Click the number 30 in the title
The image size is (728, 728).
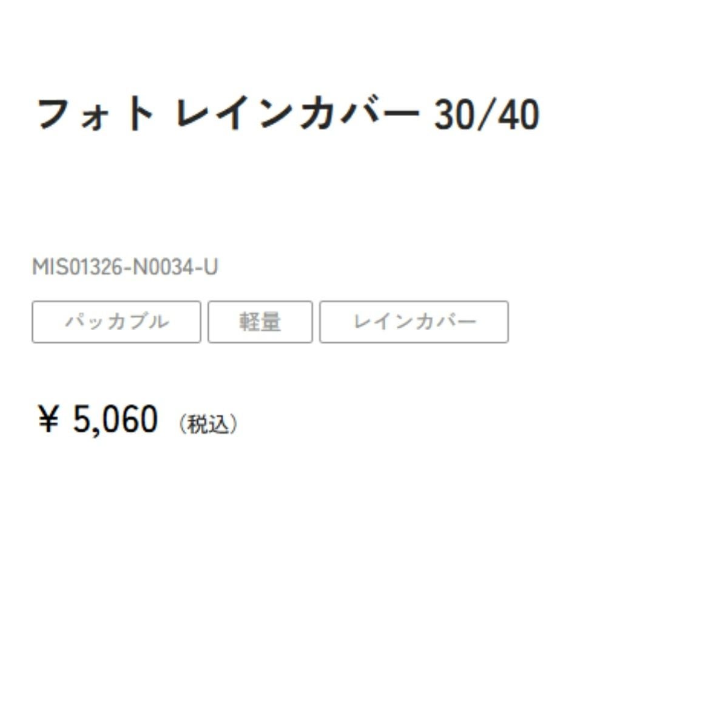(x=453, y=115)
